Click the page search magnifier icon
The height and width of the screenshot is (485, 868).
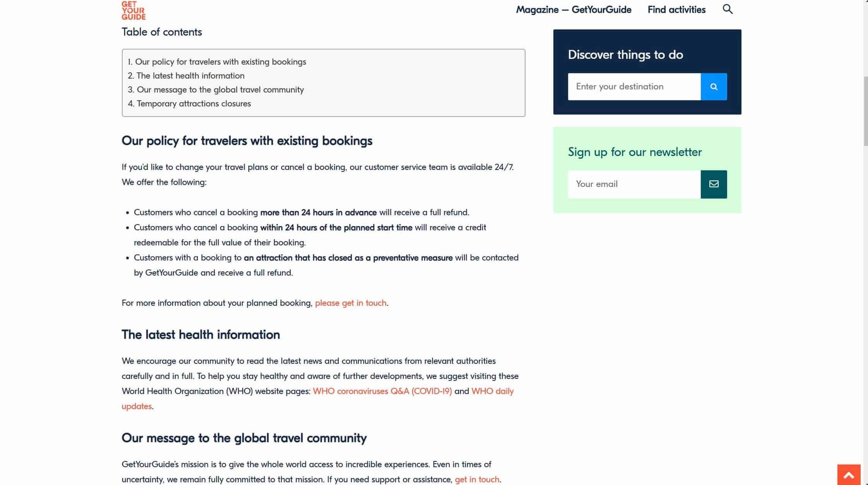tap(727, 9)
